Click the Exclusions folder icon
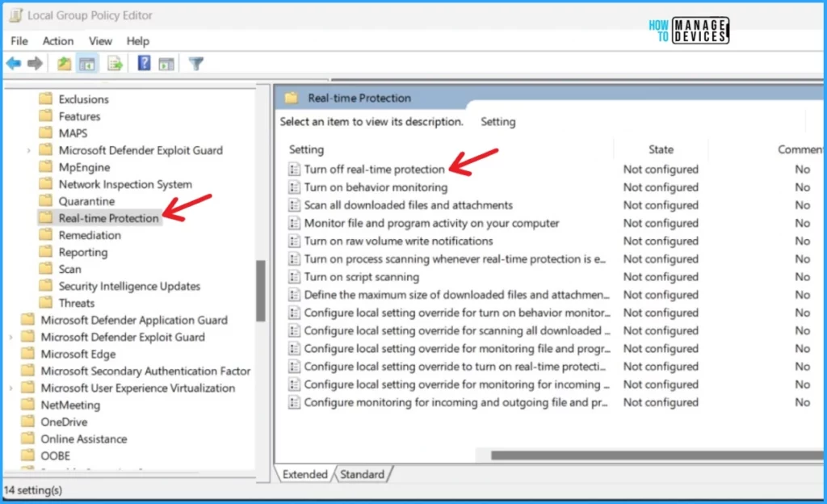This screenshot has height=504, width=827. [x=46, y=99]
